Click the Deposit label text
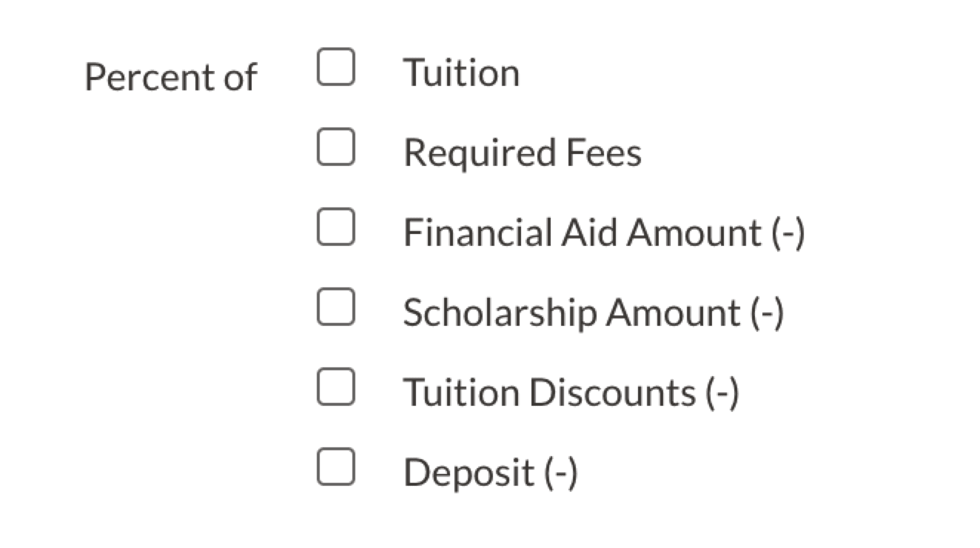The image size is (980, 548). [469, 472]
